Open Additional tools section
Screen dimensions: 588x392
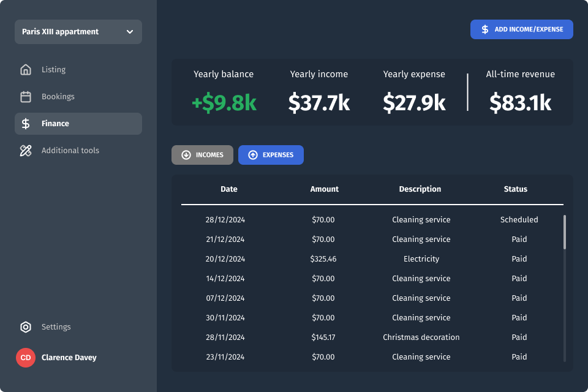(x=78, y=151)
